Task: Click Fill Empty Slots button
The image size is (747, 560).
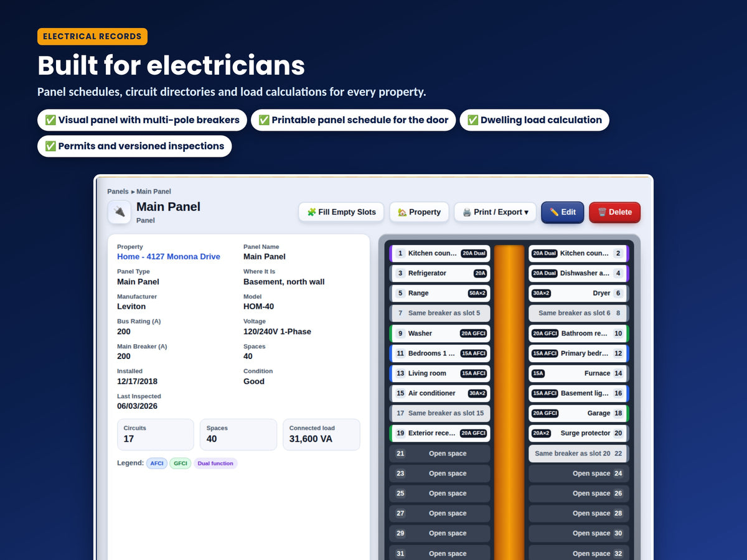Action: [x=341, y=212]
